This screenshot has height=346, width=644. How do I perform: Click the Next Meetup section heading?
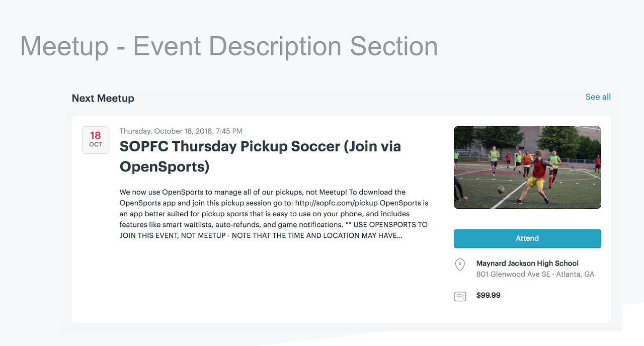[x=103, y=98]
